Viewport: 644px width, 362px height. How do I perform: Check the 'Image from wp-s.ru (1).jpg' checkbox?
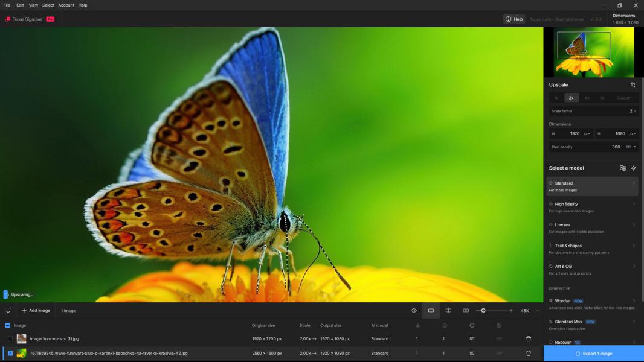pyautogui.click(x=10, y=339)
